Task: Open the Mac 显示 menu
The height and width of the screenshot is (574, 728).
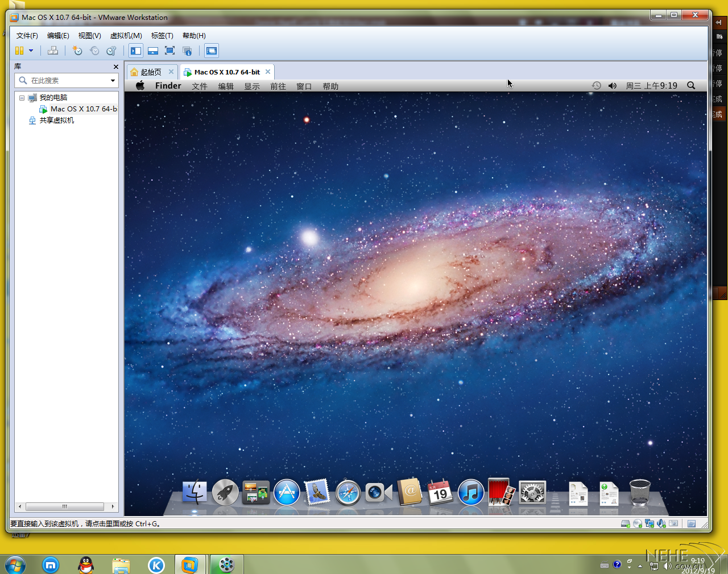Action: 252,86
